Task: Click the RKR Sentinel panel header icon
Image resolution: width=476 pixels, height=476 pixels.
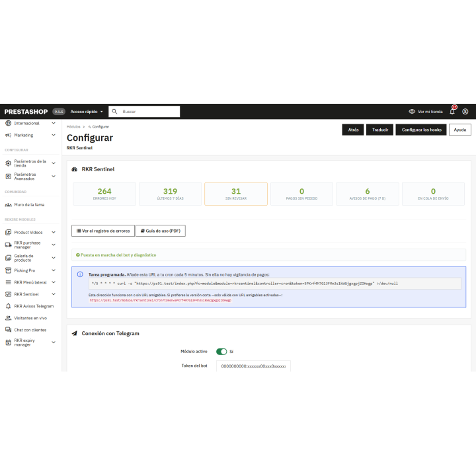Action: point(74,169)
